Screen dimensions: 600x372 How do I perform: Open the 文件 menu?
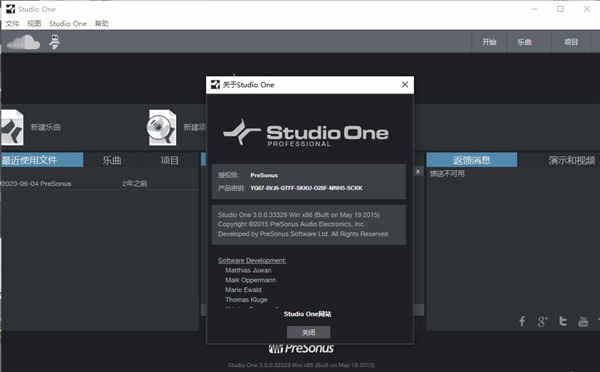tap(12, 24)
